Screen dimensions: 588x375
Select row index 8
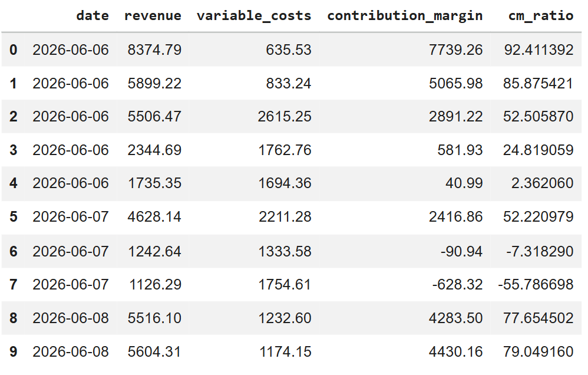(13, 318)
